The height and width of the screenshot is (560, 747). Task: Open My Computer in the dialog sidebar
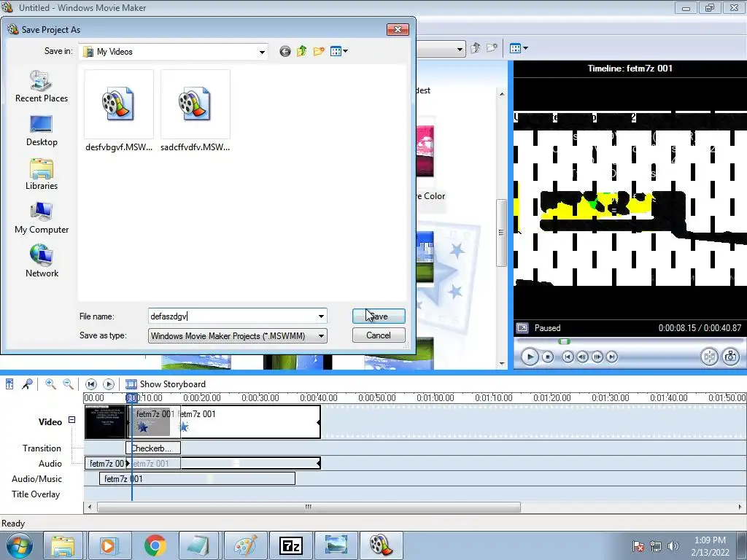[x=42, y=219]
